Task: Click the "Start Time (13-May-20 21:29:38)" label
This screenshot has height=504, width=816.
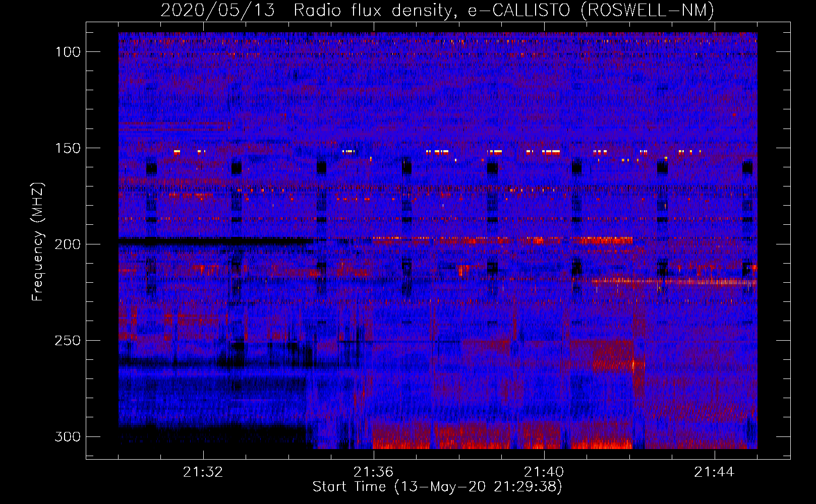Action: [437, 487]
